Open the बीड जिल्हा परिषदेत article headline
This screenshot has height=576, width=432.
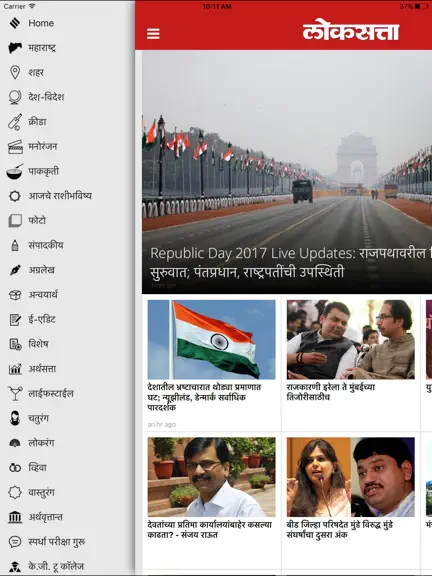click(x=339, y=529)
